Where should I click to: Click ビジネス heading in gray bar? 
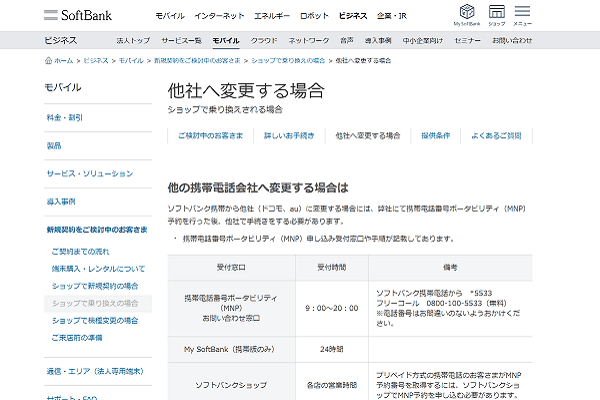(x=60, y=40)
